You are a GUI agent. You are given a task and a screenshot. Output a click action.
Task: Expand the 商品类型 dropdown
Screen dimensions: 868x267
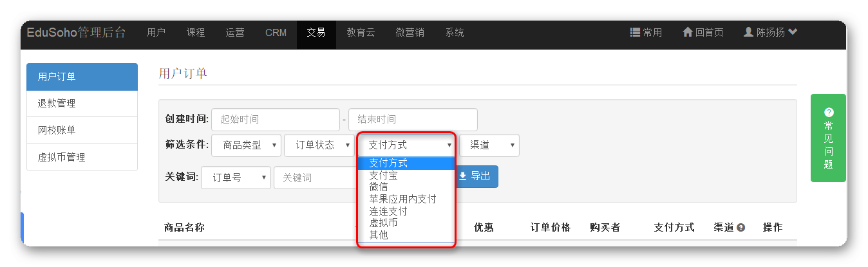(247, 145)
